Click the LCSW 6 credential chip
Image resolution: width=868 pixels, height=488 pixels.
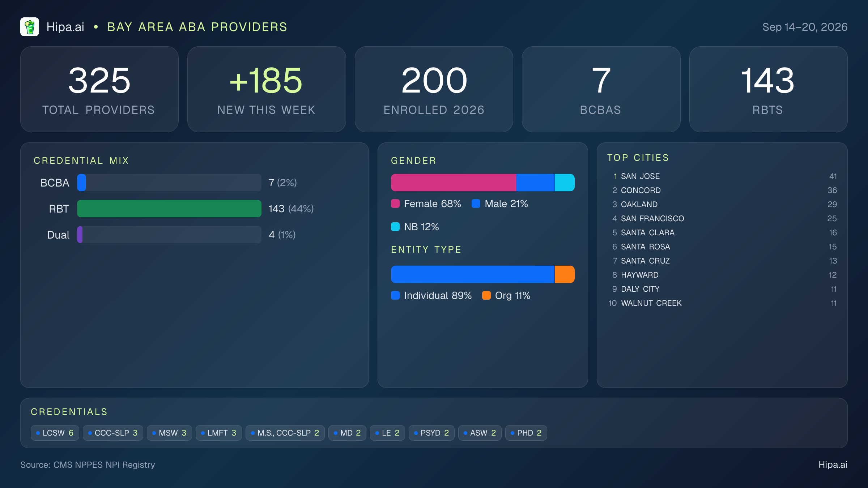(x=55, y=433)
